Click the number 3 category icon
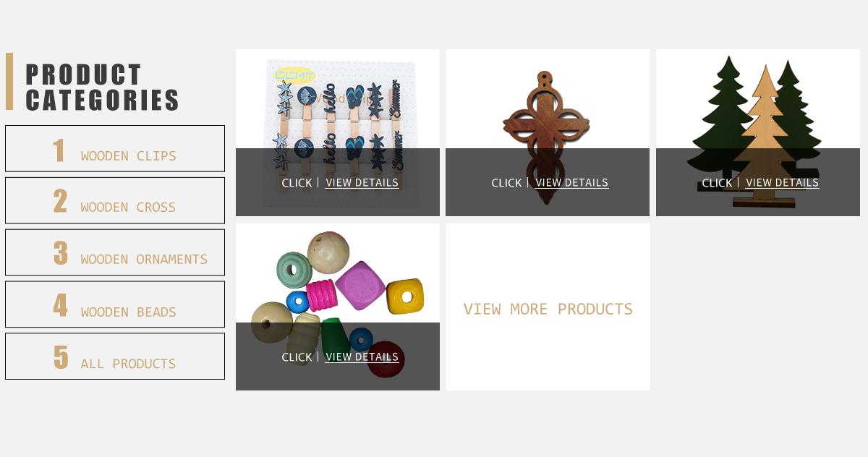 coord(60,254)
